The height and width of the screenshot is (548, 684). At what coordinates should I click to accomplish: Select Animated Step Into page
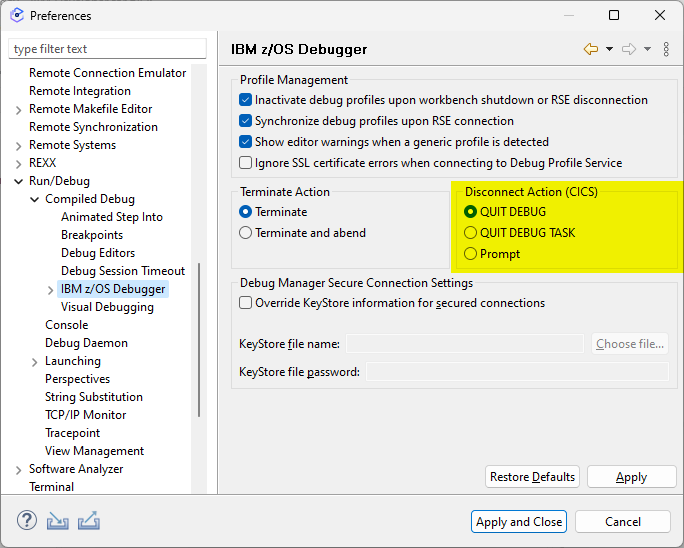pyautogui.click(x=112, y=217)
